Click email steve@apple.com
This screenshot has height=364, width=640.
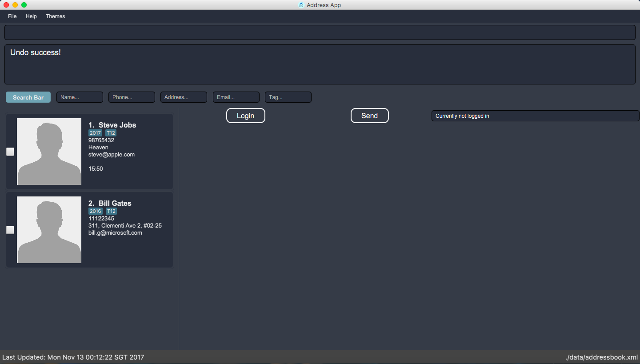[112, 155]
